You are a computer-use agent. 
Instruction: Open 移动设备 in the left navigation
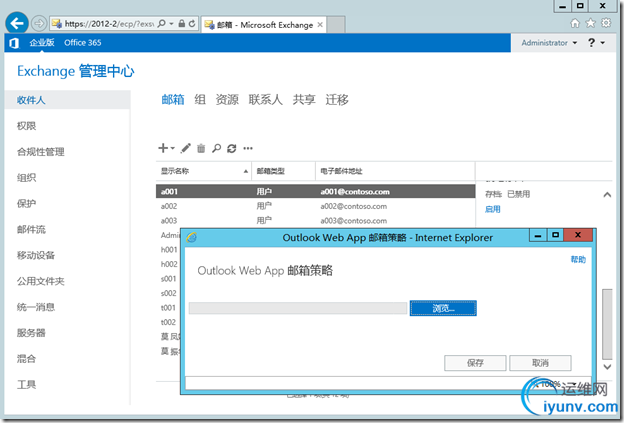click(x=36, y=255)
